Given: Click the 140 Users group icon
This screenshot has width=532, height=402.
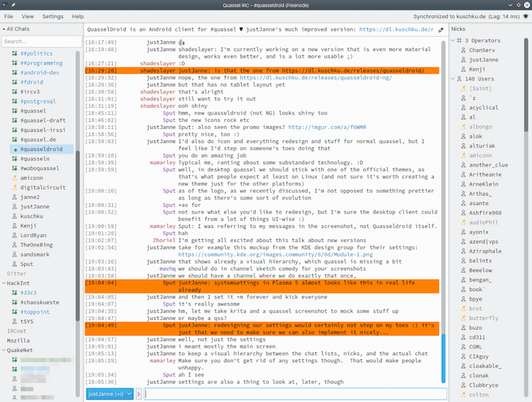Looking at the screenshot, I should coord(459,78).
